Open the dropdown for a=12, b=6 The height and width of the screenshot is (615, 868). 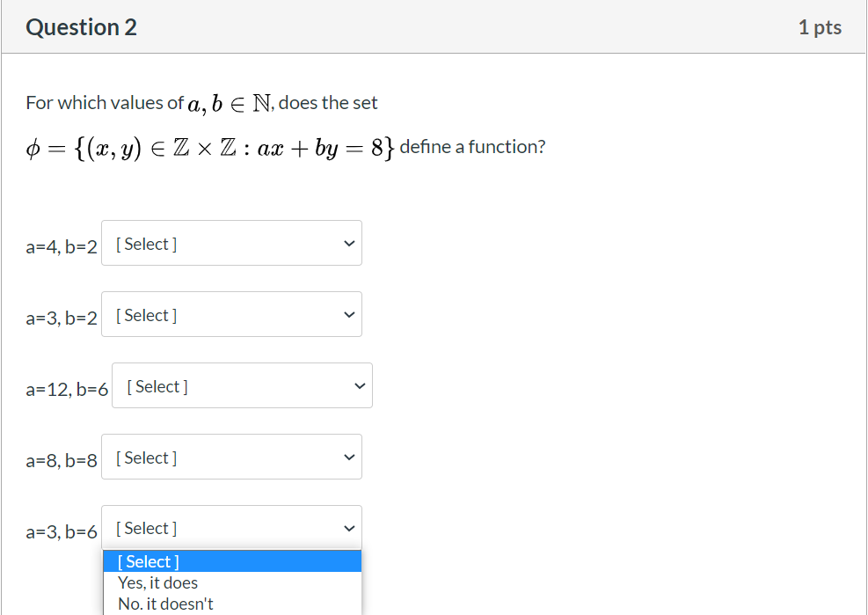coord(242,385)
